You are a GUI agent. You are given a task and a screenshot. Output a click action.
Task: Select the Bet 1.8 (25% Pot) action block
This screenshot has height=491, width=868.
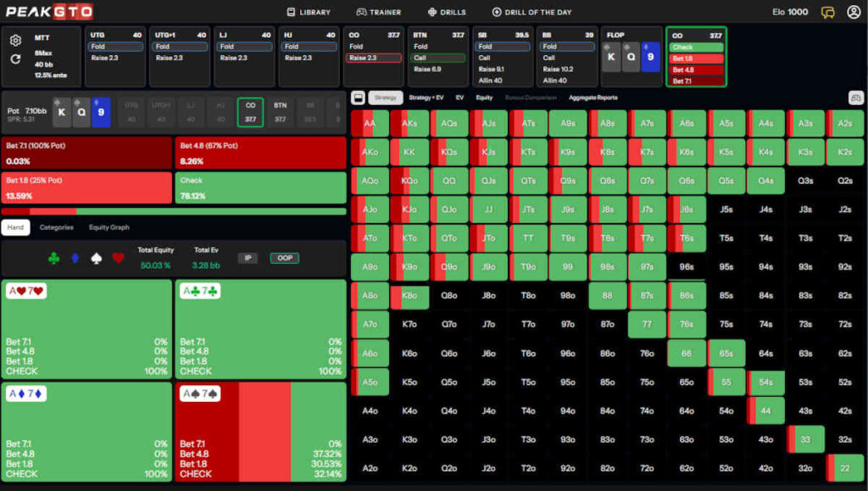click(x=87, y=187)
